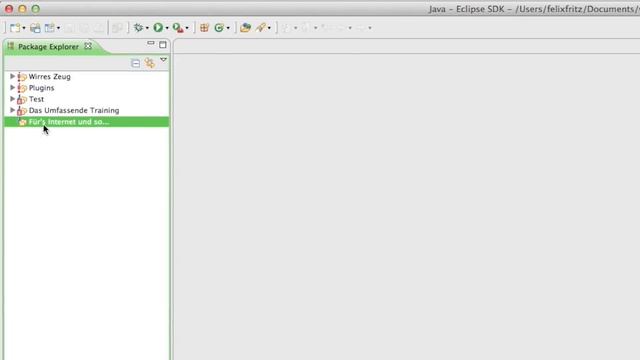Open the New Java Class dropdown arrow
Screen dimensions: 640x360
click(x=228, y=28)
